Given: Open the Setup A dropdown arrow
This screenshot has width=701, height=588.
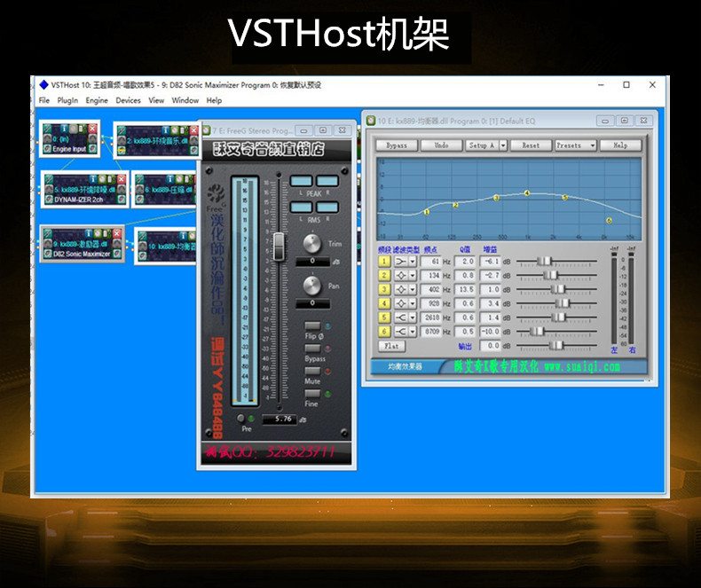Looking at the screenshot, I should [503, 145].
